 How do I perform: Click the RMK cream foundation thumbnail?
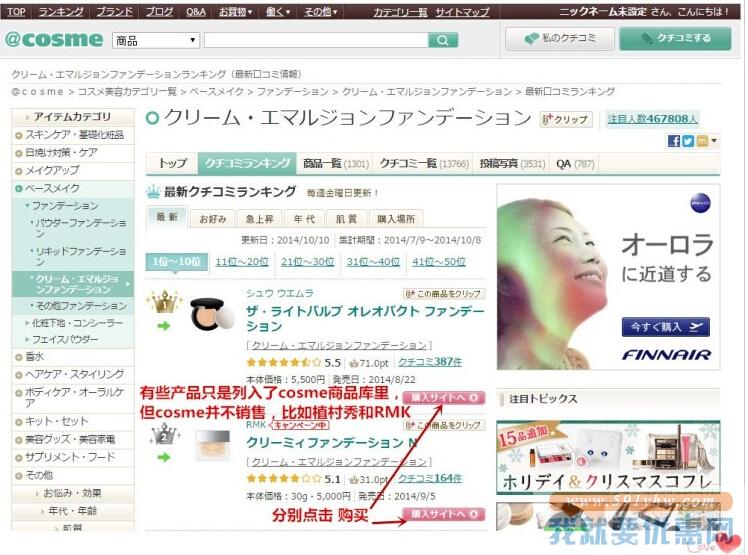[x=213, y=445]
